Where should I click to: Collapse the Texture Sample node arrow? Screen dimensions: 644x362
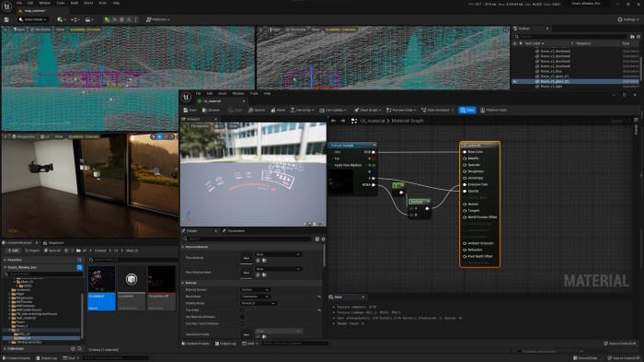coord(374,146)
